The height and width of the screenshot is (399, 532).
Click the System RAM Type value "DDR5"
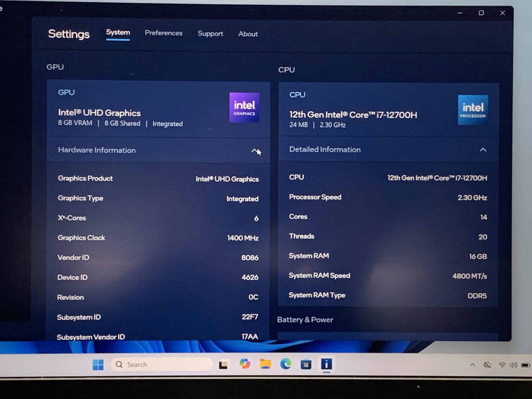(477, 296)
